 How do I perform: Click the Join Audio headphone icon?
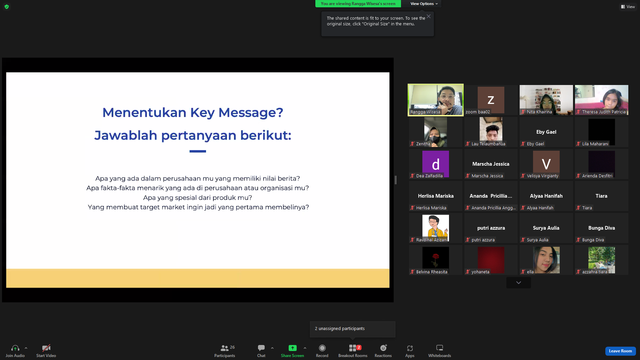pyautogui.click(x=15, y=348)
